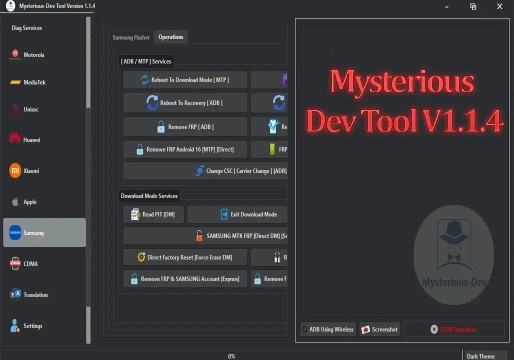
Task: Click the sidebar vertical scrollbar
Action: tap(88, 180)
